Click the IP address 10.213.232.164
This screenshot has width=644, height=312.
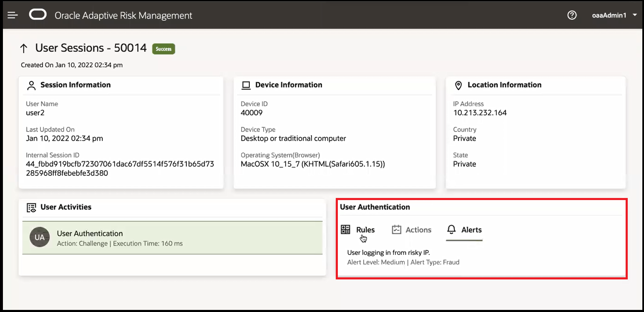pos(480,113)
